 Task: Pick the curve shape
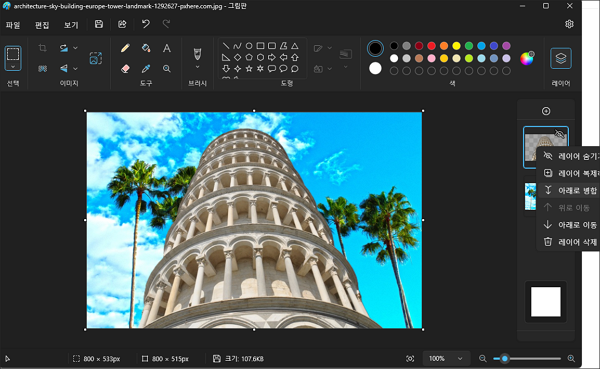click(237, 46)
